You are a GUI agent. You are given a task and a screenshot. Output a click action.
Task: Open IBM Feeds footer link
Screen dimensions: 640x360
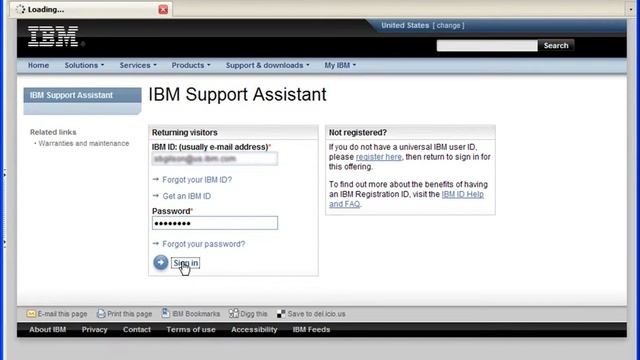[x=311, y=329]
